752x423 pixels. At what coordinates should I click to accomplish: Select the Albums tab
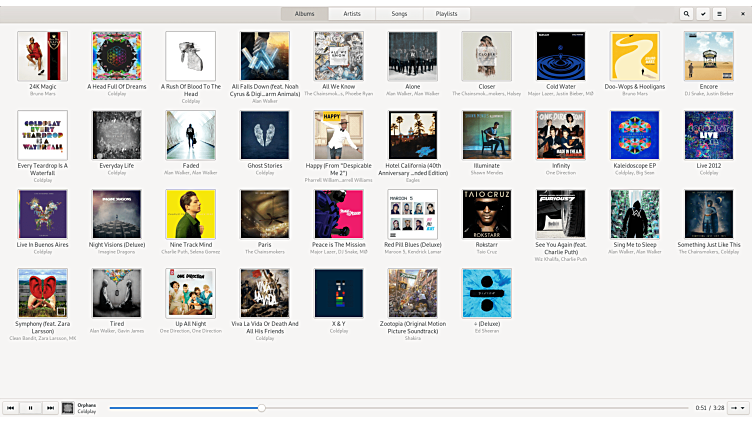[305, 14]
